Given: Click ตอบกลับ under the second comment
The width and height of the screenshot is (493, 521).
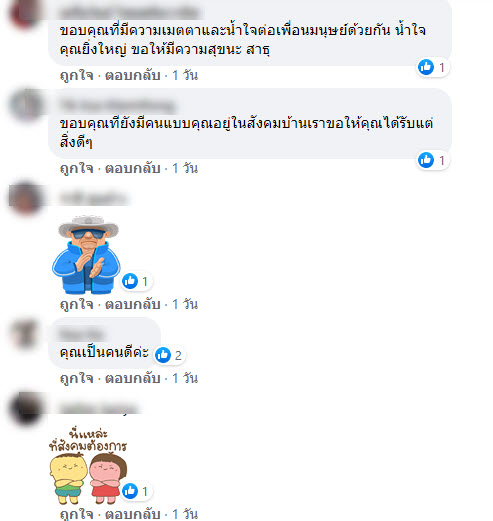Looking at the screenshot, I should [133, 168].
